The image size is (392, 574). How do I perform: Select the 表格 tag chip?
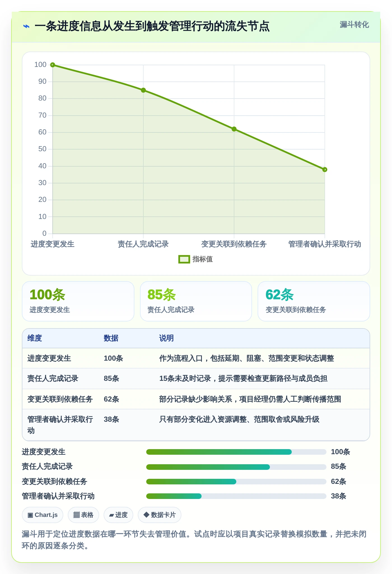coord(83,515)
